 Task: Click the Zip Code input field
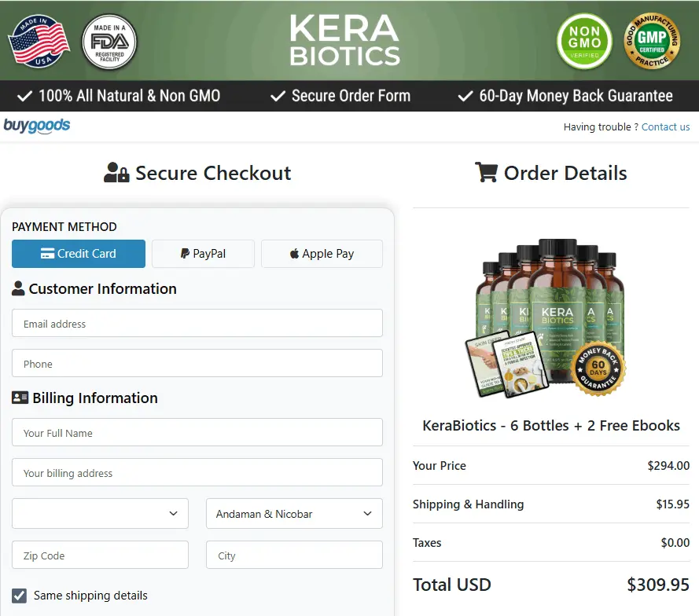coord(100,555)
